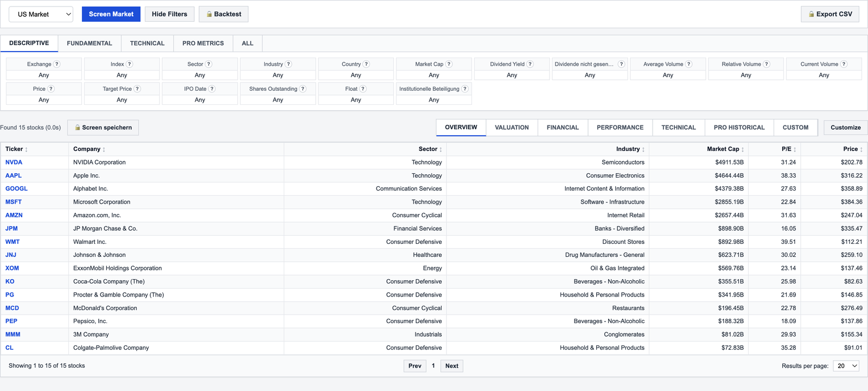The image size is (868, 391).
Task: Click the Export CSV button
Action: 830,14
